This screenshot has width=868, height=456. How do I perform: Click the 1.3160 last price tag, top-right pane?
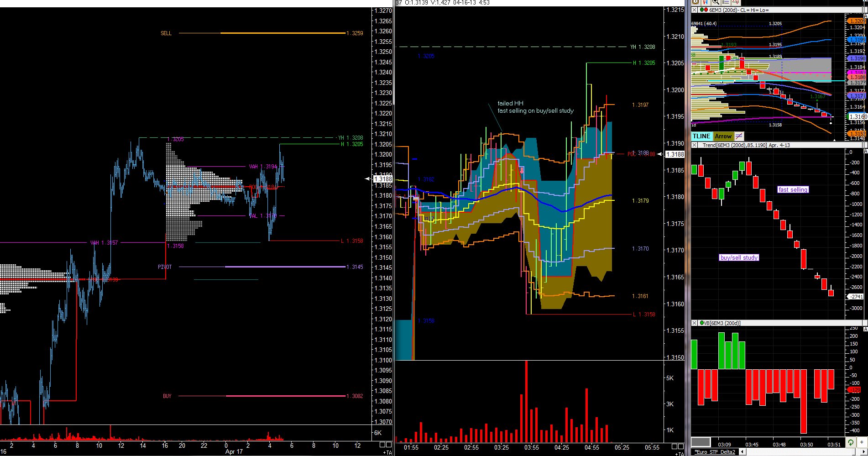pos(857,116)
